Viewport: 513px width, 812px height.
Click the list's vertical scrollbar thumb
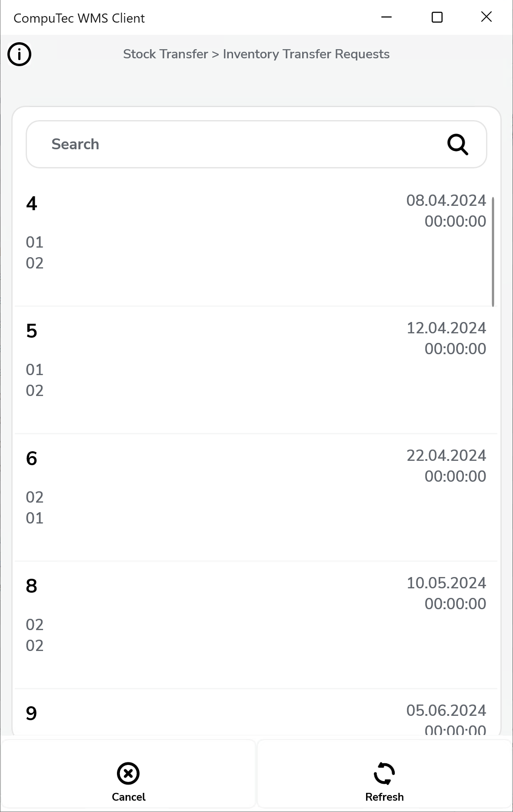493,252
